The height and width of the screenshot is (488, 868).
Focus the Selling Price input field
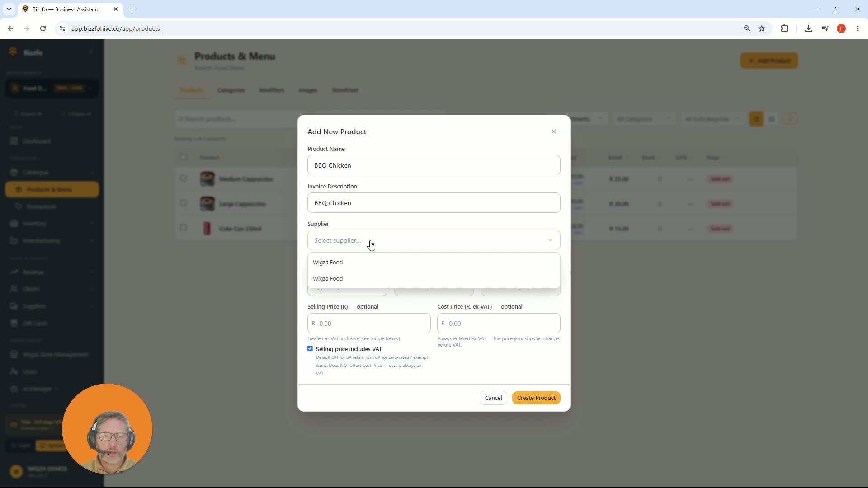[369, 324]
